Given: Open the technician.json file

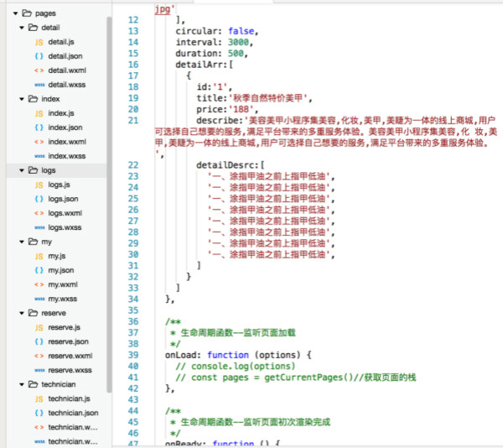Looking at the screenshot, I should pyautogui.click(x=73, y=413).
